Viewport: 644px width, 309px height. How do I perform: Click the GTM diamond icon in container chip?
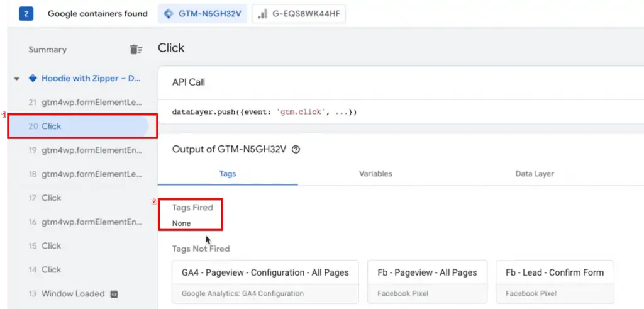coord(168,14)
